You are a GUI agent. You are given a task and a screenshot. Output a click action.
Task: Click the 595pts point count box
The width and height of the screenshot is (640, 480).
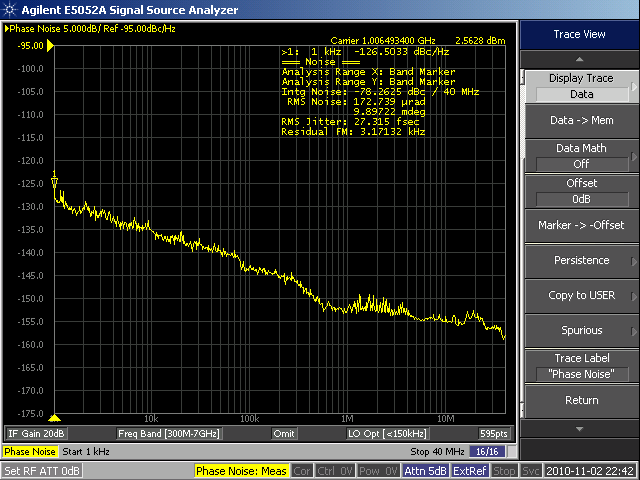(x=493, y=433)
